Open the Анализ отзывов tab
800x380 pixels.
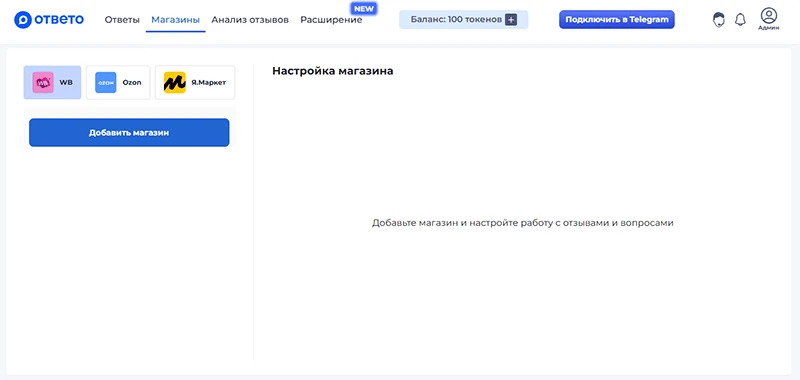(x=250, y=20)
